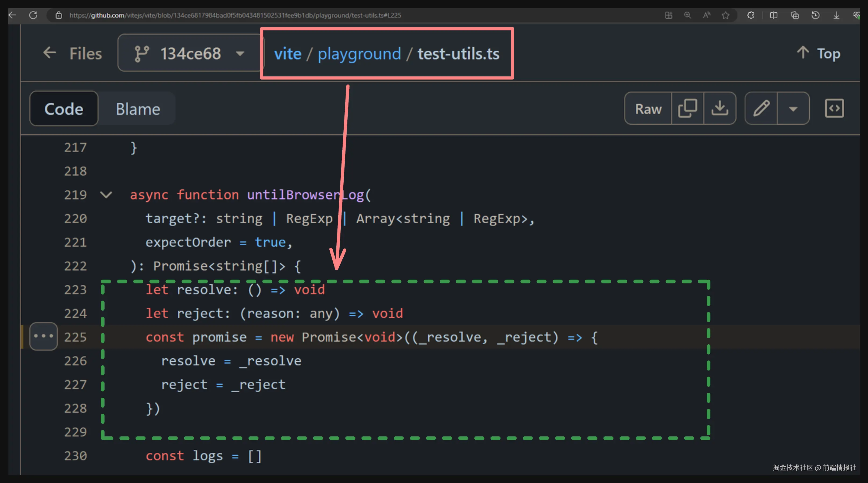Open line 225 actions menu
This screenshot has width=868, height=483.
pyautogui.click(x=44, y=336)
